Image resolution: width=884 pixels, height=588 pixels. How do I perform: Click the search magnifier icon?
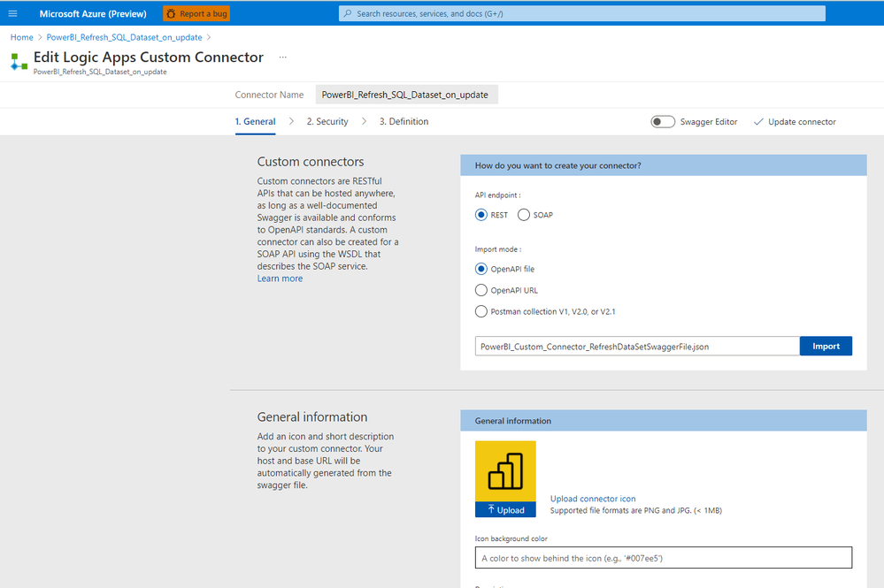[348, 13]
